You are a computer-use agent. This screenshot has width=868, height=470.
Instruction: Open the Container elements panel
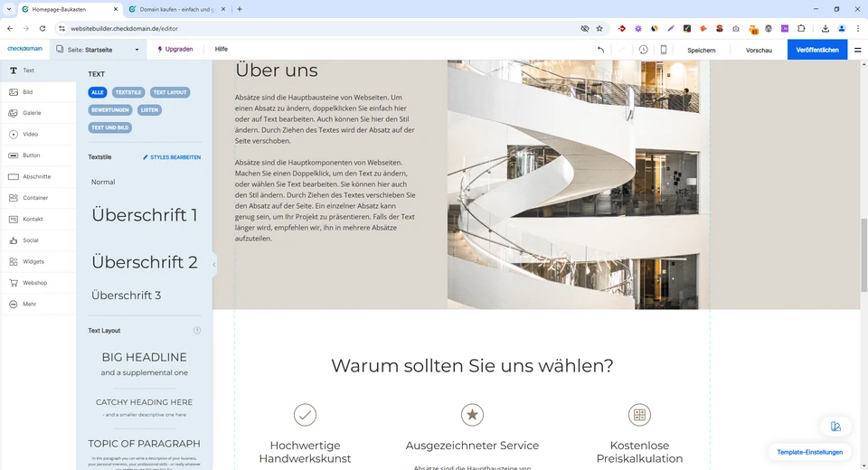pyautogui.click(x=38, y=198)
